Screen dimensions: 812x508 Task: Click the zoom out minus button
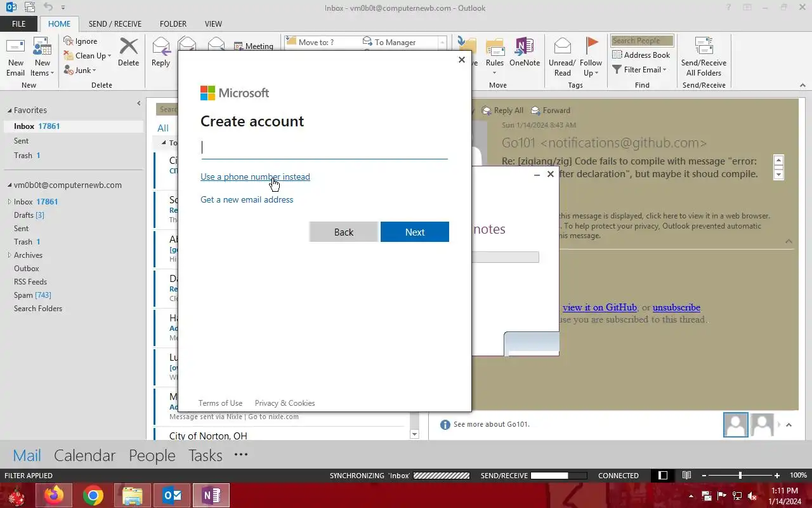pos(704,476)
